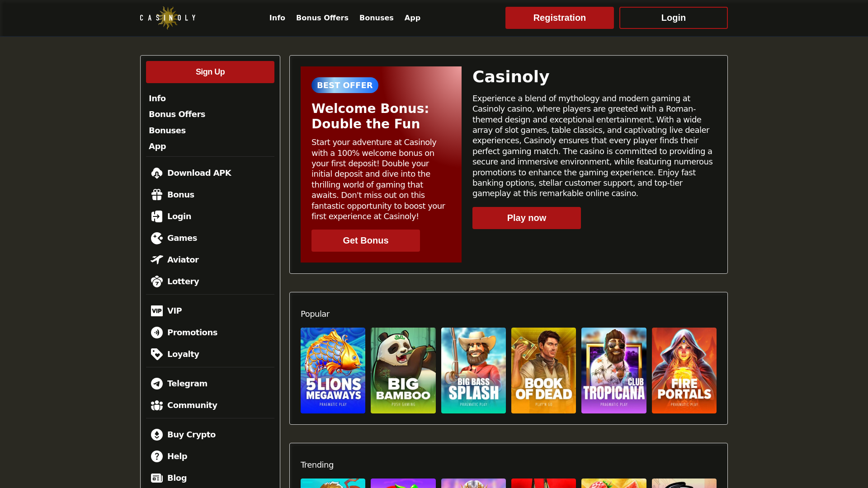Click the Aviator plane icon
The width and height of the screenshot is (868, 488).
point(157,260)
